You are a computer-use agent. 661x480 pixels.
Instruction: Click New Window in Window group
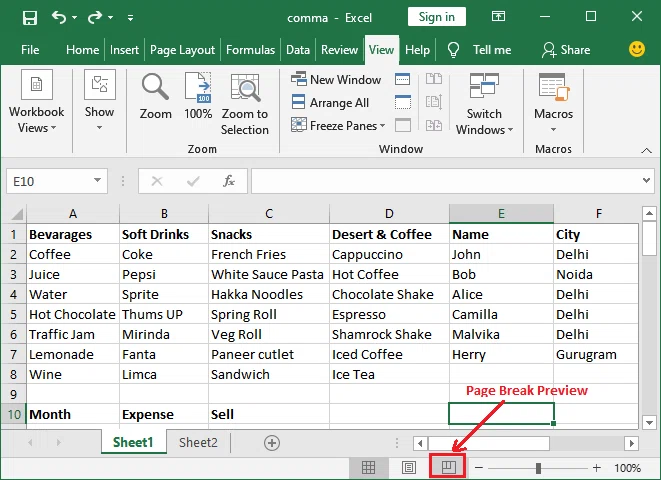336,79
